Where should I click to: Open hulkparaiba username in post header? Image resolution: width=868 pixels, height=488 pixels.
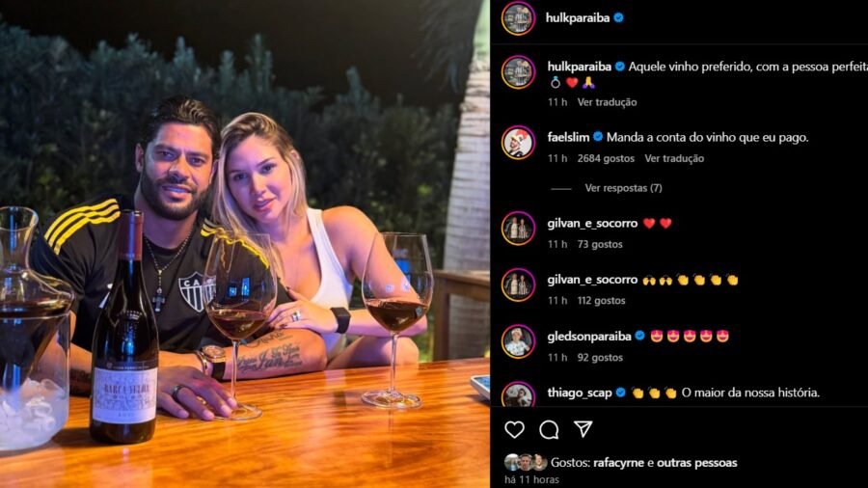pyautogui.click(x=578, y=18)
